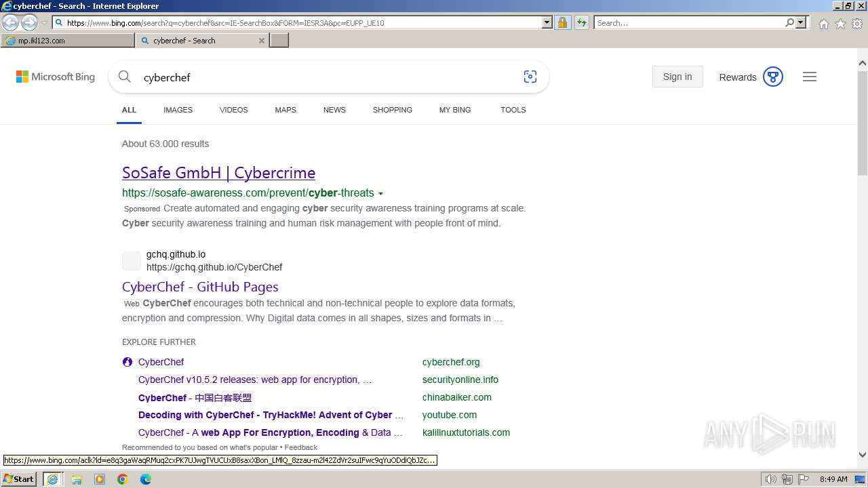Select the cyberchef - Search tab
This screenshot has width=868, height=488.
click(197, 41)
